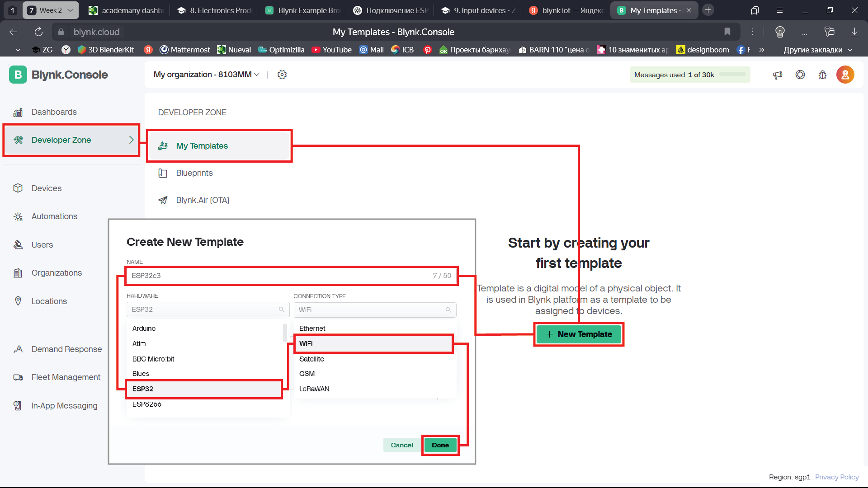
Task: Click Done in Create New Template
Action: click(440, 446)
